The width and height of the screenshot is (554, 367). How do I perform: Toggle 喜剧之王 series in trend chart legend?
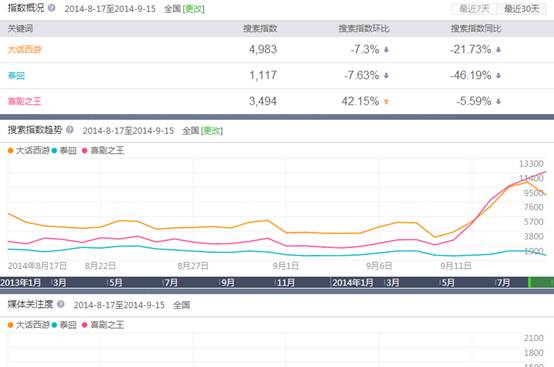click(103, 150)
